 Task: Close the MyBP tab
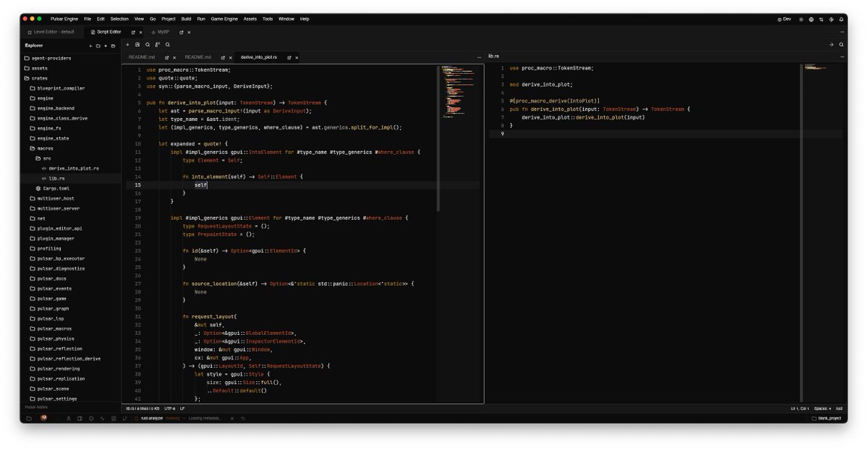tap(189, 33)
